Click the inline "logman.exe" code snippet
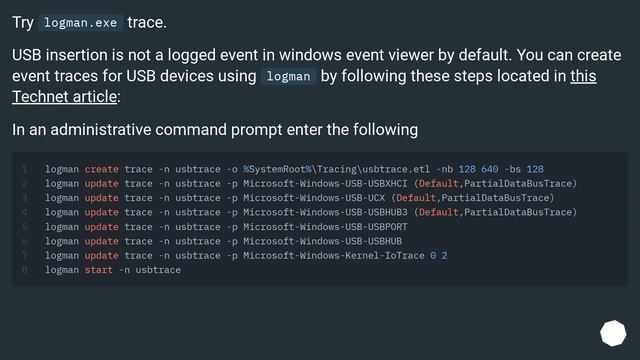Image resolution: width=640 pixels, height=360 pixels. coord(80,23)
